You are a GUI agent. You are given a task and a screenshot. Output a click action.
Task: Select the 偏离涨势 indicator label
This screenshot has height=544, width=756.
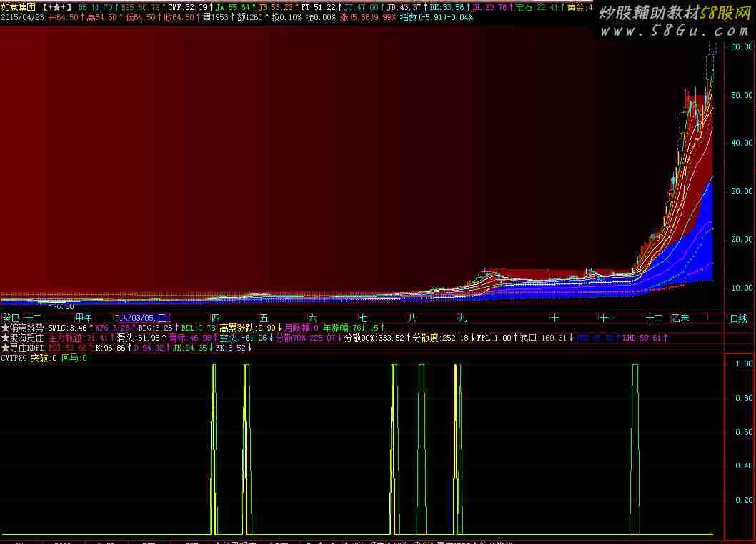click(x=27, y=328)
